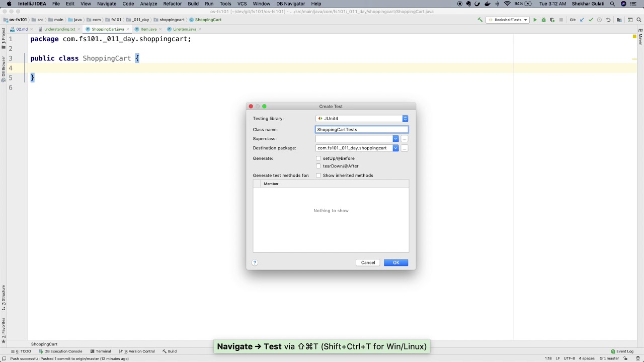Run BookshelfTests with the green play icon

(x=535, y=20)
